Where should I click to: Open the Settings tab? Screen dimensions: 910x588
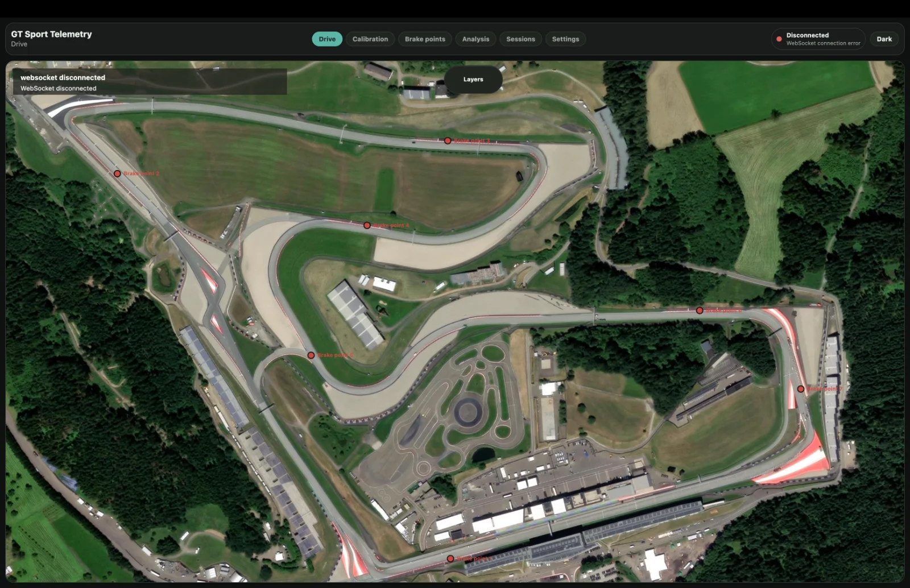click(x=565, y=39)
